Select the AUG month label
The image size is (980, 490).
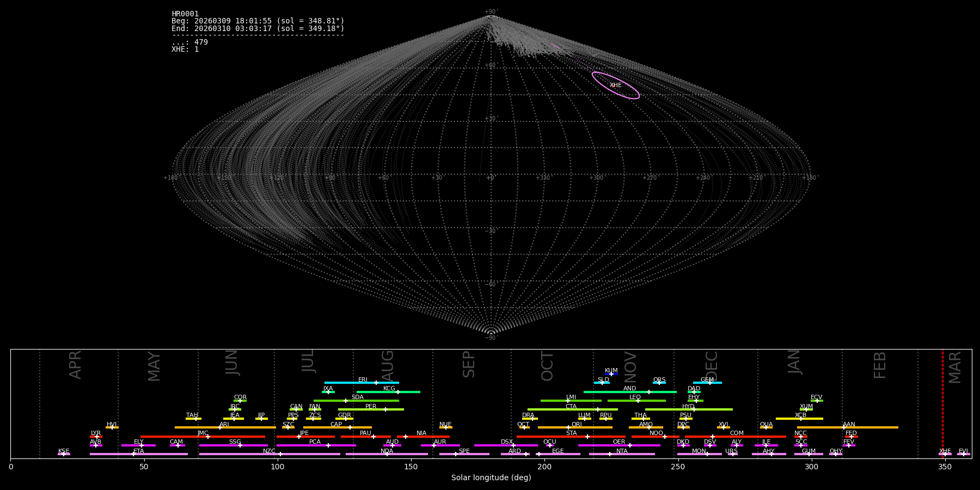coord(387,366)
